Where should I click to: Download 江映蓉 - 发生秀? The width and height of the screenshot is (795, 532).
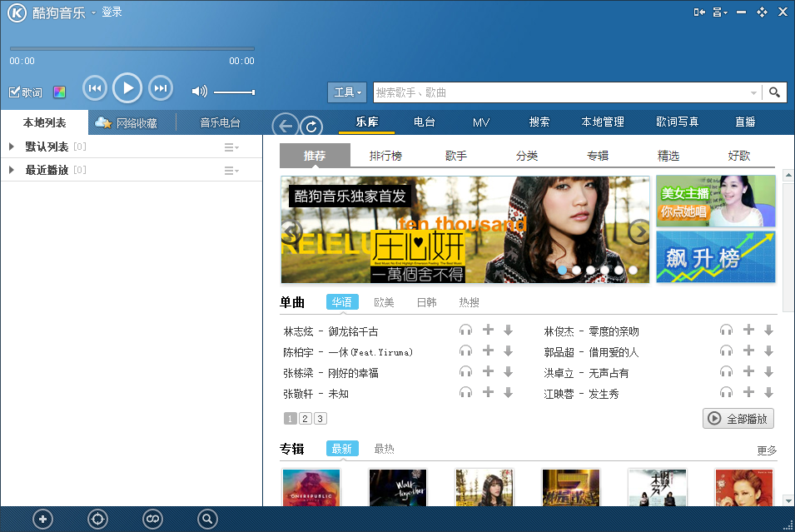768,392
